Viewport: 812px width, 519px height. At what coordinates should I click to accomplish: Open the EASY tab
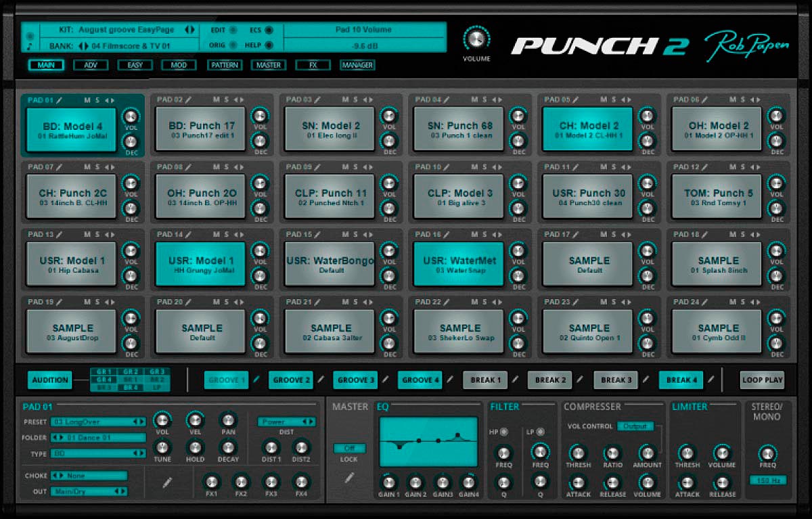tap(135, 65)
